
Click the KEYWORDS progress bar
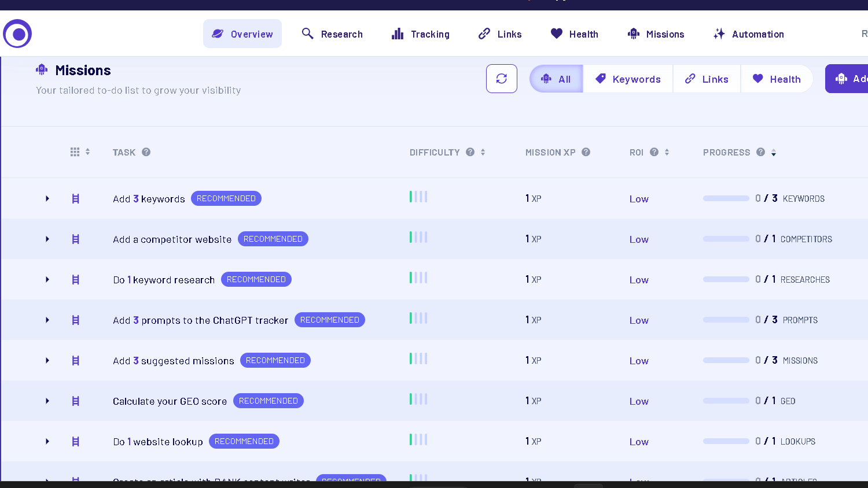726,198
